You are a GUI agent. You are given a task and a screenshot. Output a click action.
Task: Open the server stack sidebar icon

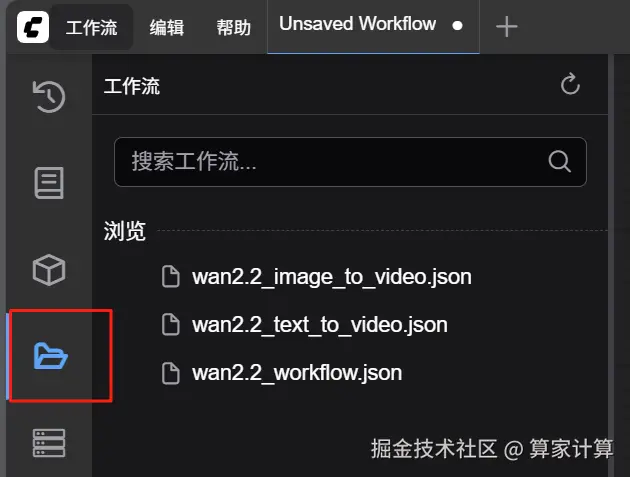coord(49,443)
